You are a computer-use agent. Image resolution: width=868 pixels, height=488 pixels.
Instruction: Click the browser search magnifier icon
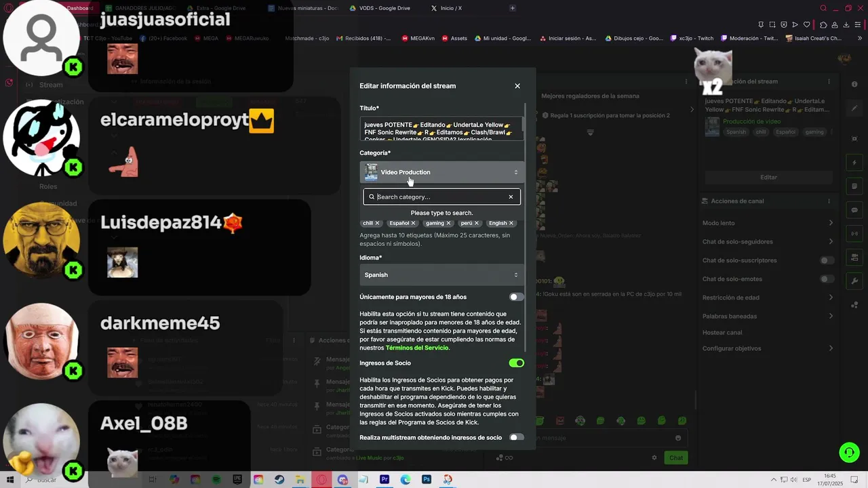(x=823, y=8)
